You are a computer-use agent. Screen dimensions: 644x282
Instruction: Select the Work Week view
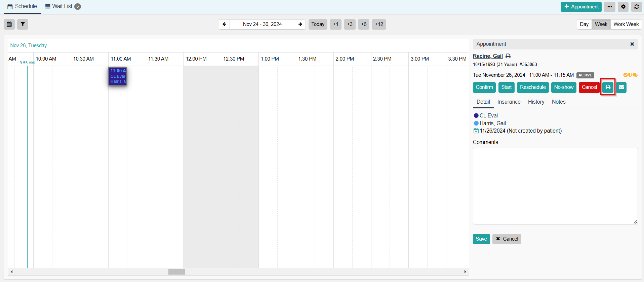626,24
